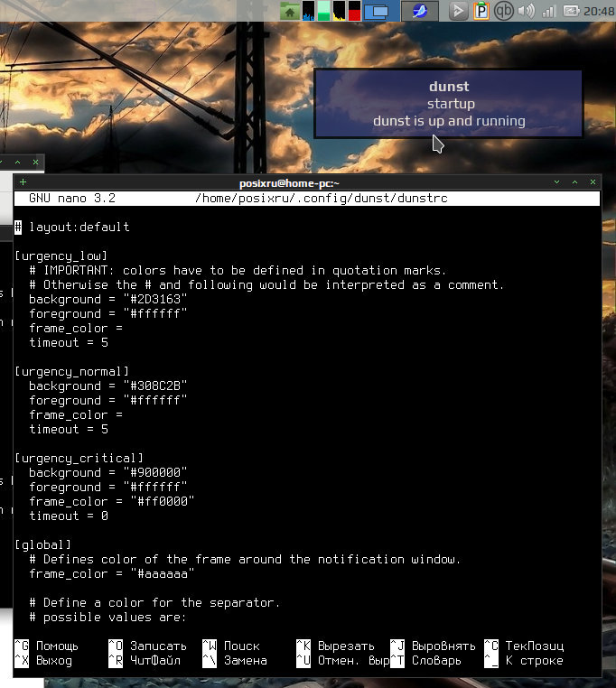
Task: Click the green plus in terminal titlebar
Action: [23, 181]
